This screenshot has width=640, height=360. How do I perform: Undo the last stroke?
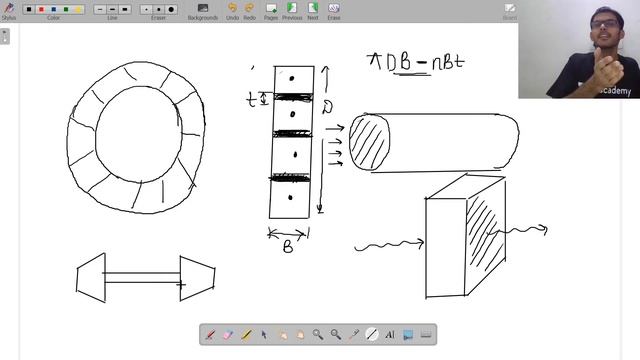(232, 11)
